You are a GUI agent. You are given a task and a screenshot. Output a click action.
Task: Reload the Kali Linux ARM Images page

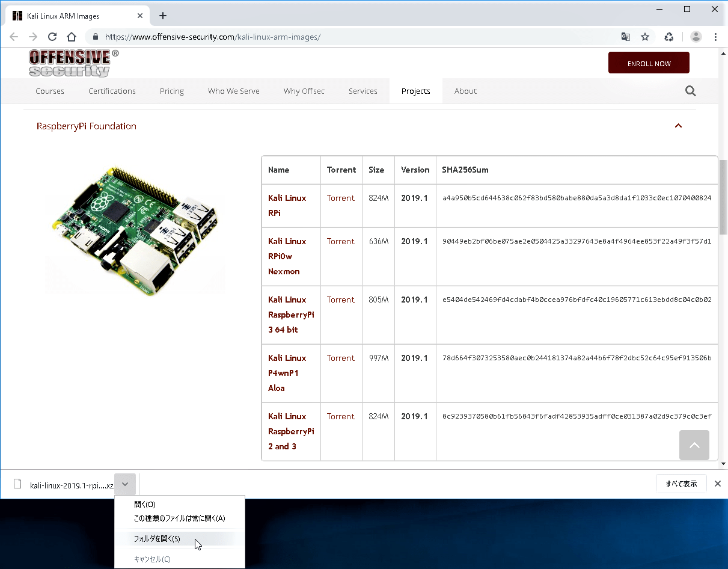52,37
